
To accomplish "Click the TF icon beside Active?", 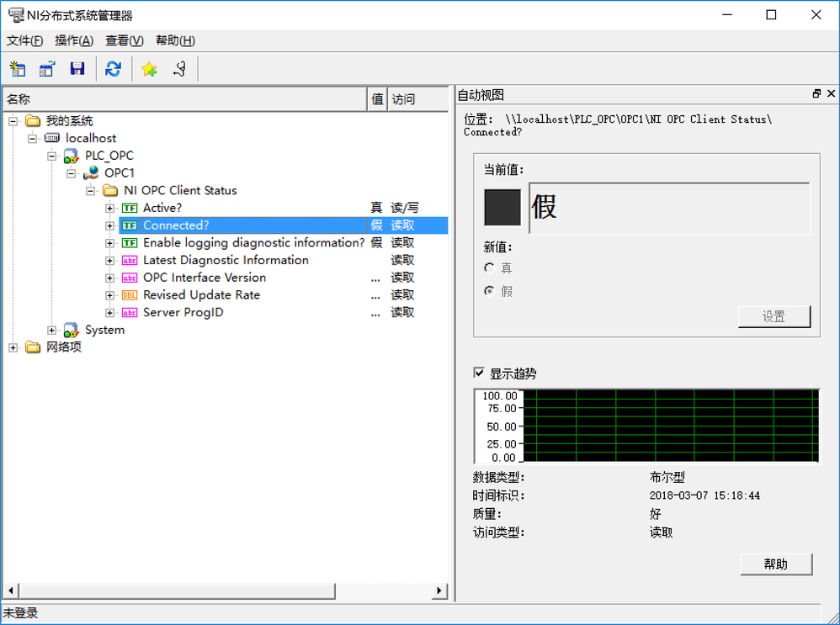I will click(130, 208).
